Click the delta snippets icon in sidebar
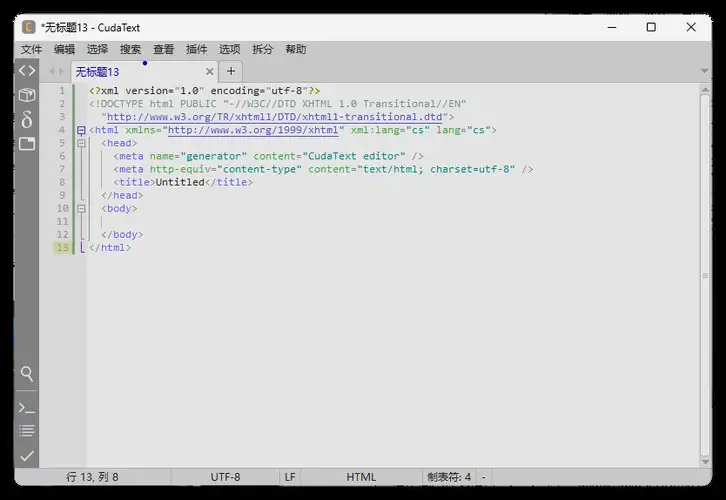 (x=27, y=119)
